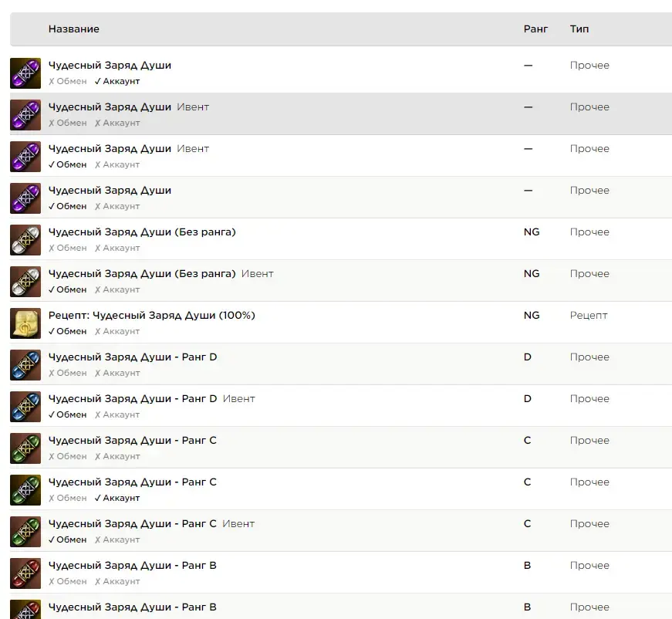Sort by the Ранг column header

coord(535,29)
